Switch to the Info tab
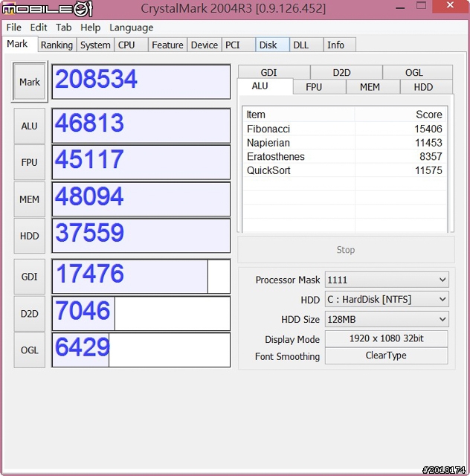Image resolution: width=470 pixels, height=476 pixels. pos(339,45)
